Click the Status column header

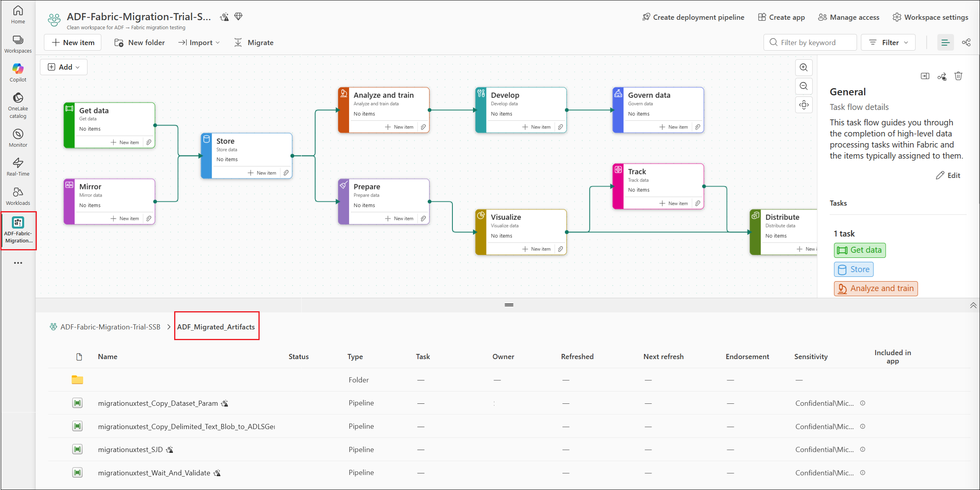pyautogui.click(x=298, y=357)
